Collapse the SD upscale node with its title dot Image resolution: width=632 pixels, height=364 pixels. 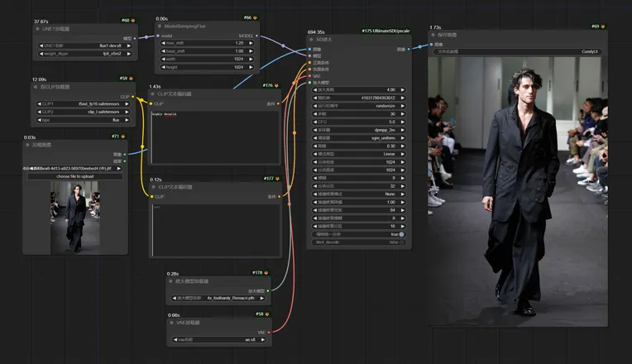(x=312, y=41)
